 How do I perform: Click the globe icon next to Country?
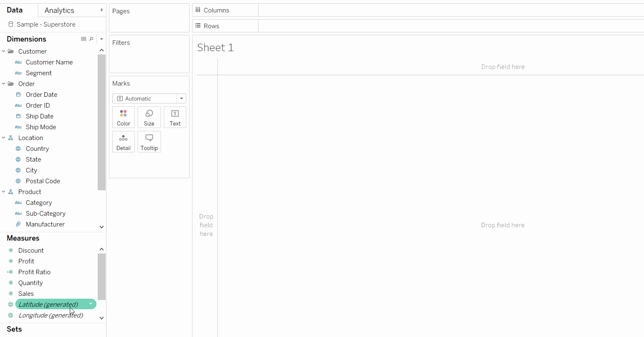point(18,149)
